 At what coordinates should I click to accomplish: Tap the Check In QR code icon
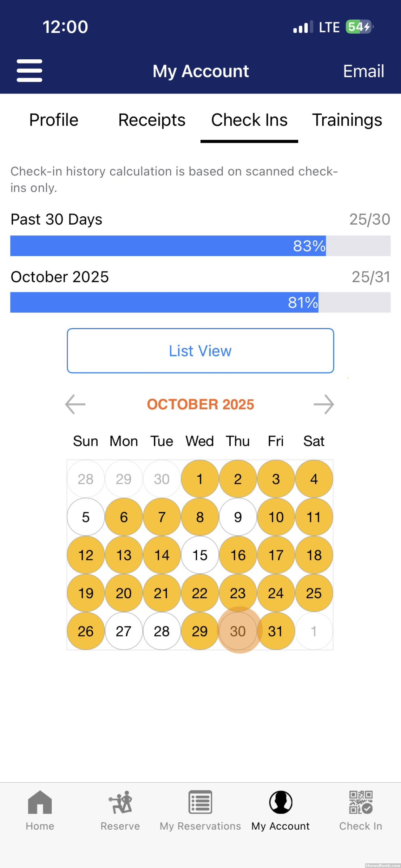coord(361,802)
